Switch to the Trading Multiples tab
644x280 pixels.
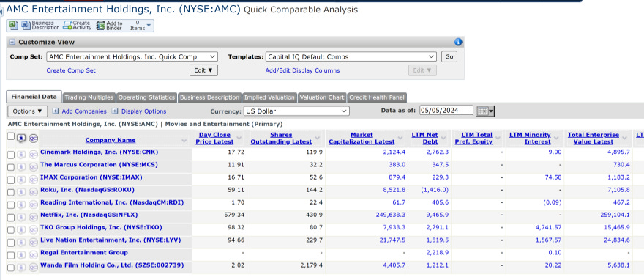(x=89, y=97)
